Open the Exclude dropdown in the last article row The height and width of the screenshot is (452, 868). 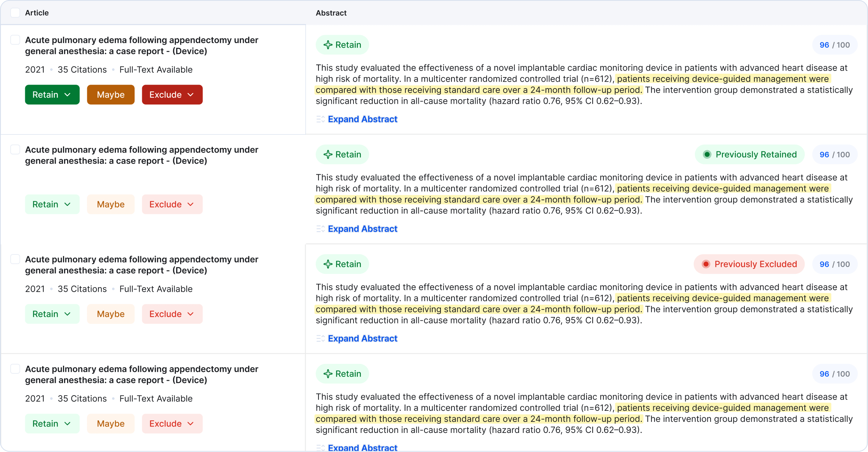172,423
